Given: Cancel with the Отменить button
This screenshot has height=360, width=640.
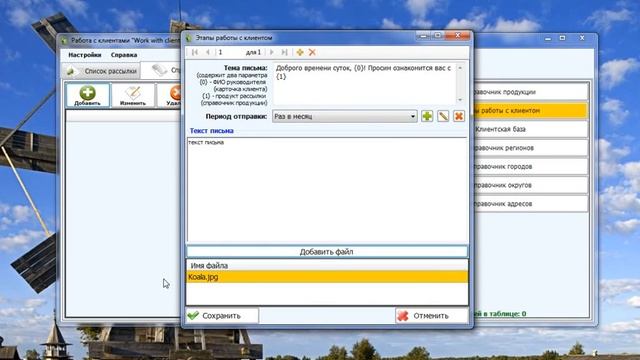Looking at the screenshot, I should [431, 316].
